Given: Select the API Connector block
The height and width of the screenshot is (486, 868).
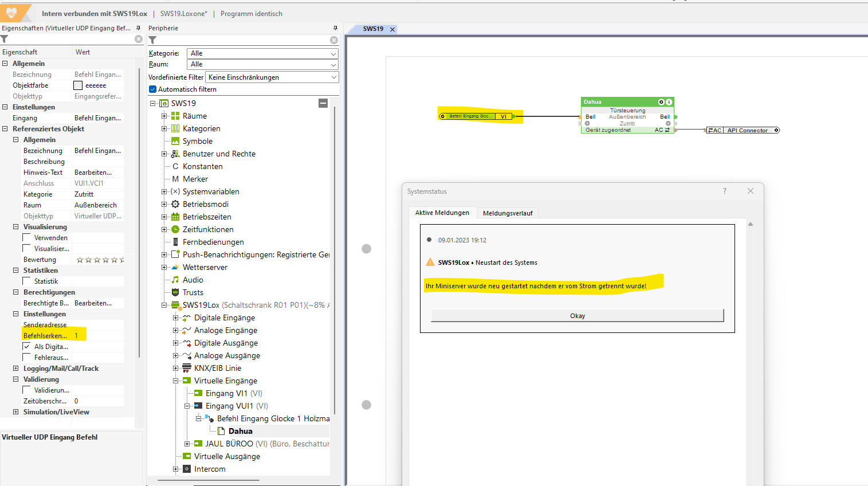Looking at the screenshot, I should [x=743, y=131].
